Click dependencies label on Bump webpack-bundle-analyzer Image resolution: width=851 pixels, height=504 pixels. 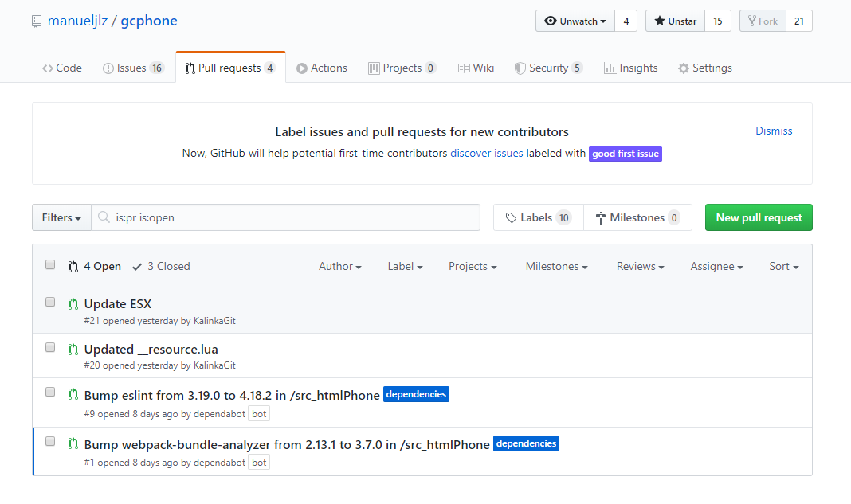[526, 443]
